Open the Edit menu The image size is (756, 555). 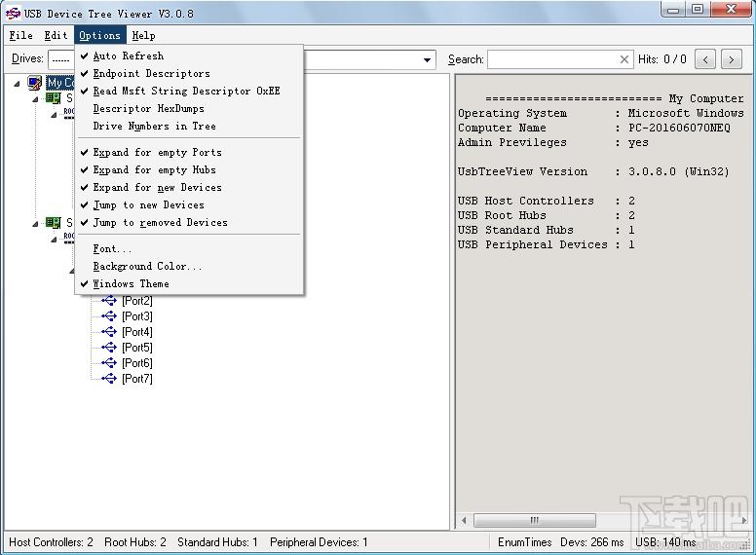[56, 35]
